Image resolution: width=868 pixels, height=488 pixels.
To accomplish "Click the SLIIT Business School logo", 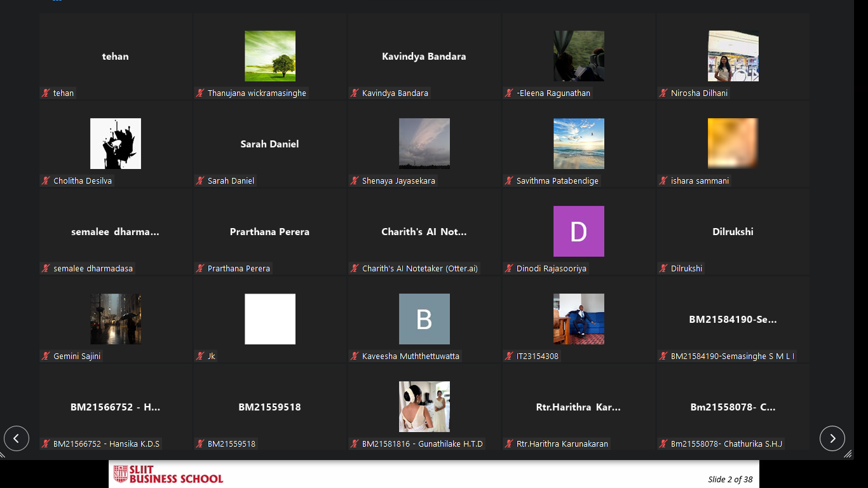I will 168,474.
